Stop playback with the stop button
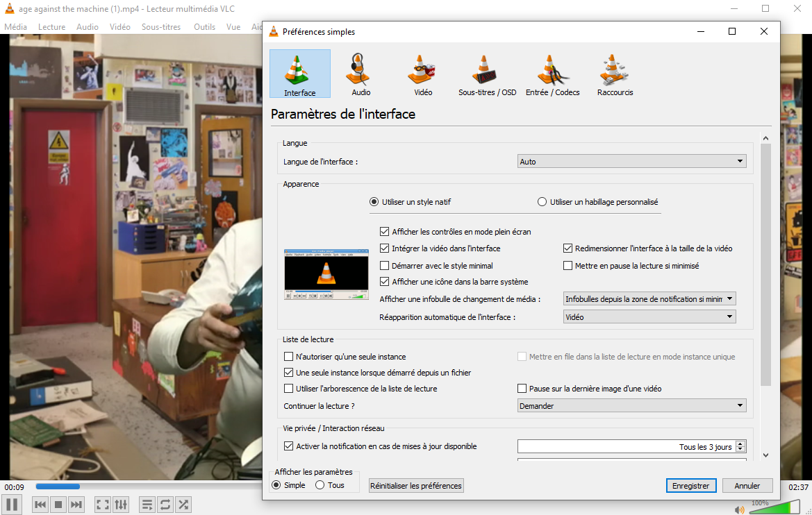Screen dimensions: 812x515 (x=58, y=505)
